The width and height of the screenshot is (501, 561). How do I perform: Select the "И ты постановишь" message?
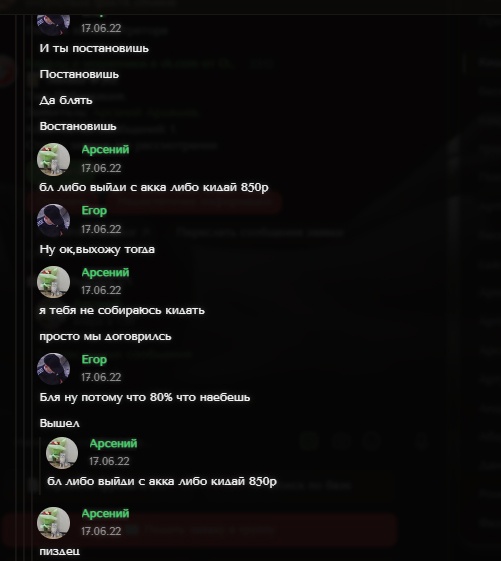(94, 48)
